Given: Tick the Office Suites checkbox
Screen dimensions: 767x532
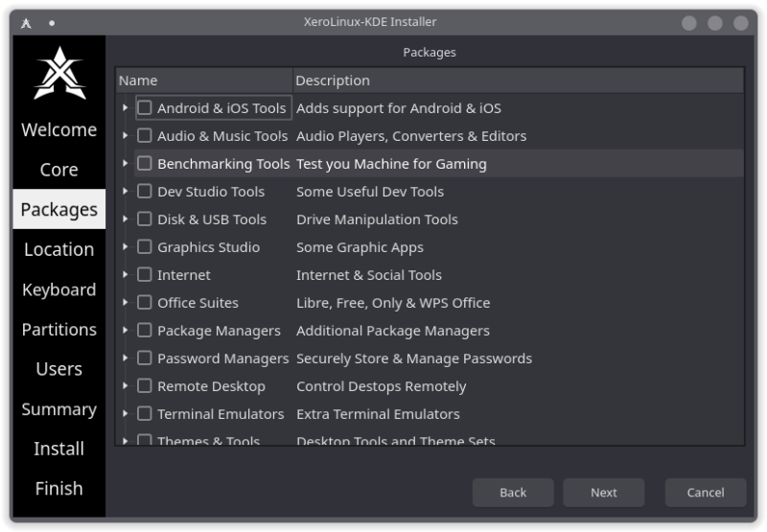Looking at the screenshot, I should [145, 303].
